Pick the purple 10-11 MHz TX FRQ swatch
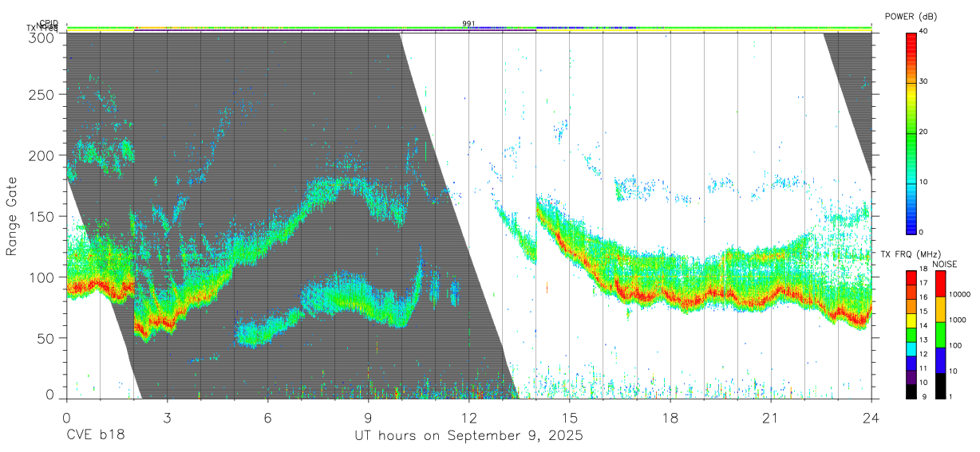 pos(911,377)
